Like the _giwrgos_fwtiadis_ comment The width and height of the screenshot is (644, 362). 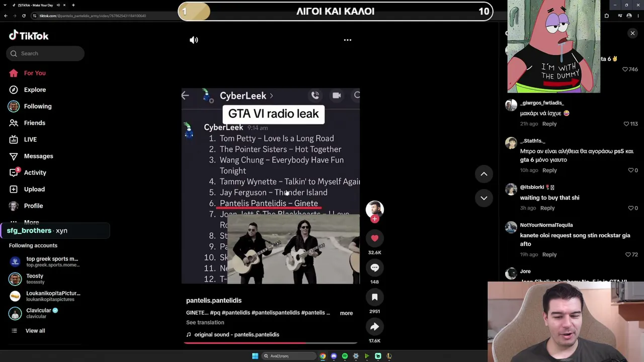pos(626,124)
